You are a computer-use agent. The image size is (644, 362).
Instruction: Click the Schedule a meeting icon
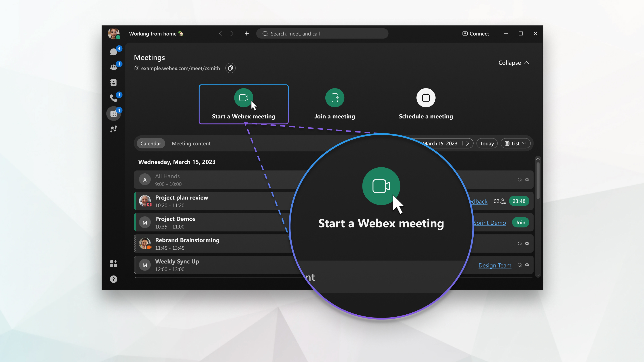[426, 97]
